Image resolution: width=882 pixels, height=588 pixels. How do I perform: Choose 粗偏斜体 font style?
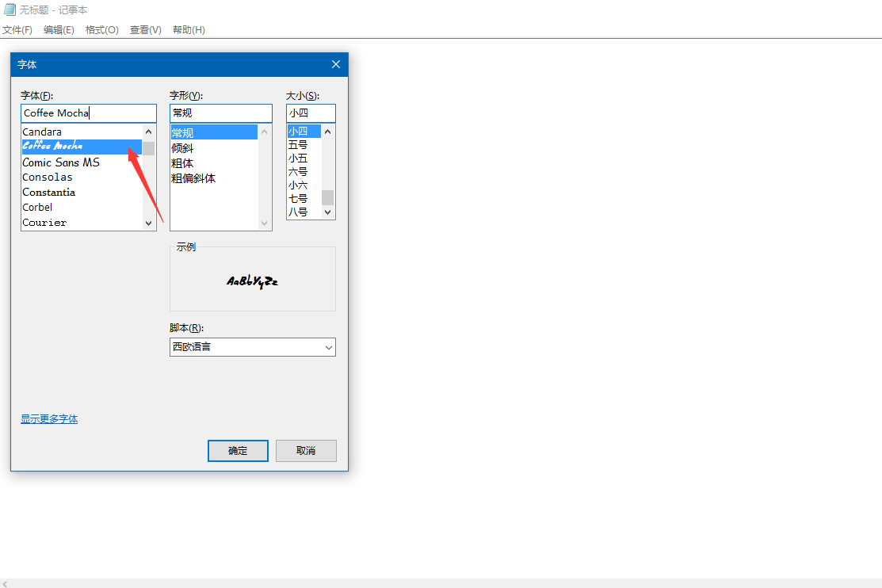pyautogui.click(x=214, y=178)
